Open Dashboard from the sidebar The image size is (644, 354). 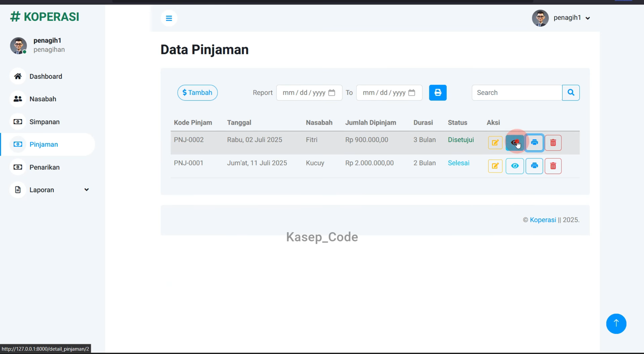(x=48, y=76)
